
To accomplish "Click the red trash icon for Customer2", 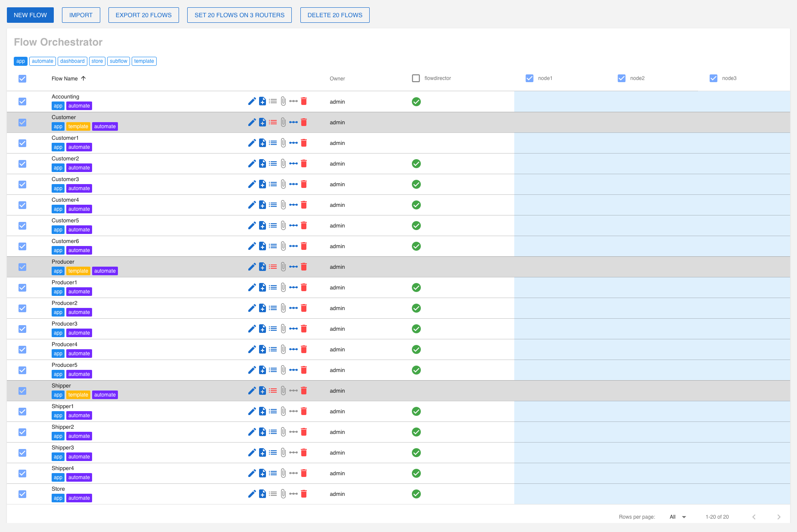I will [304, 163].
